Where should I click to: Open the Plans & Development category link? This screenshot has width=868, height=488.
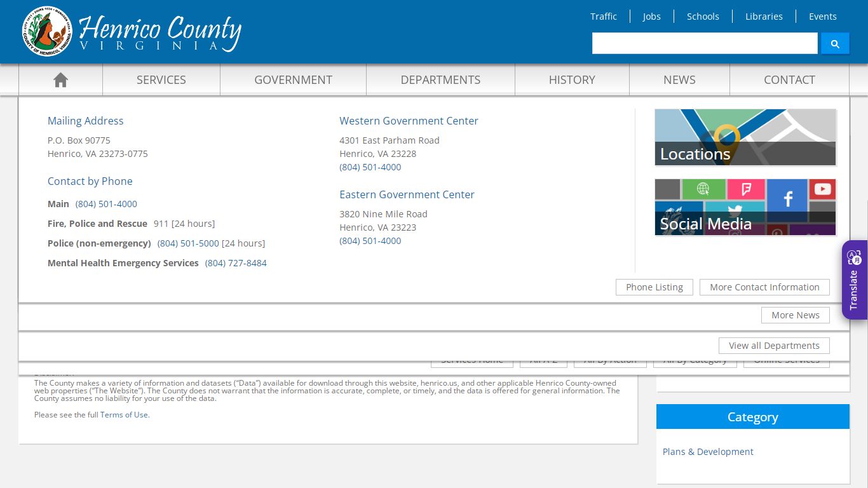point(708,452)
